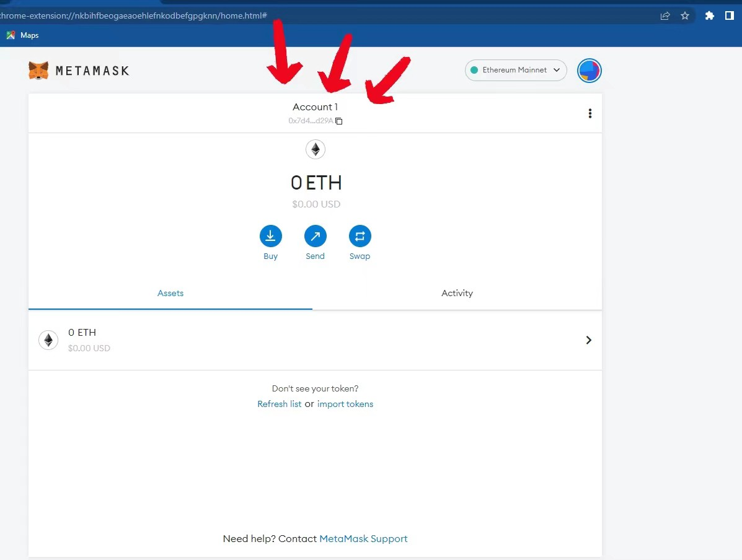The height and width of the screenshot is (560, 742).
Task: Click the import tokens link
Action: pyautogui.click(x=345, y=404)
